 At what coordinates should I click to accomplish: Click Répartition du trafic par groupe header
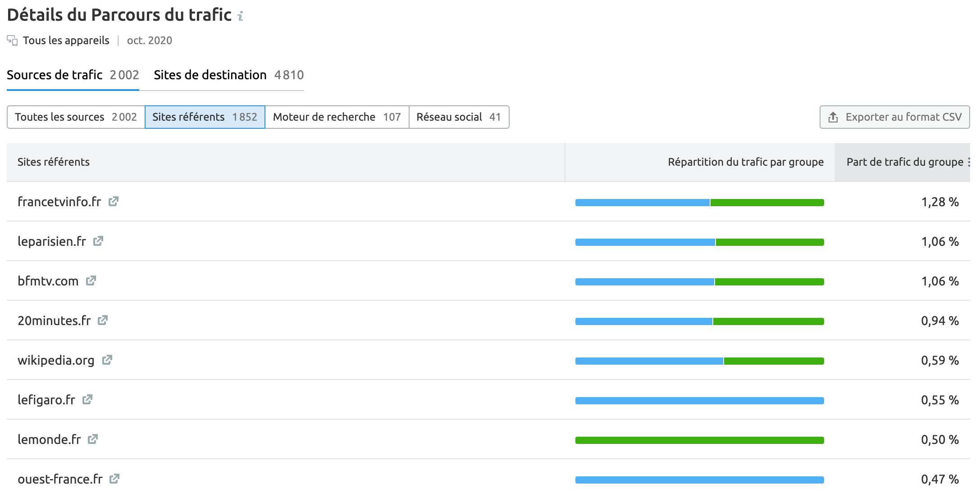click(x=745, y=162)
